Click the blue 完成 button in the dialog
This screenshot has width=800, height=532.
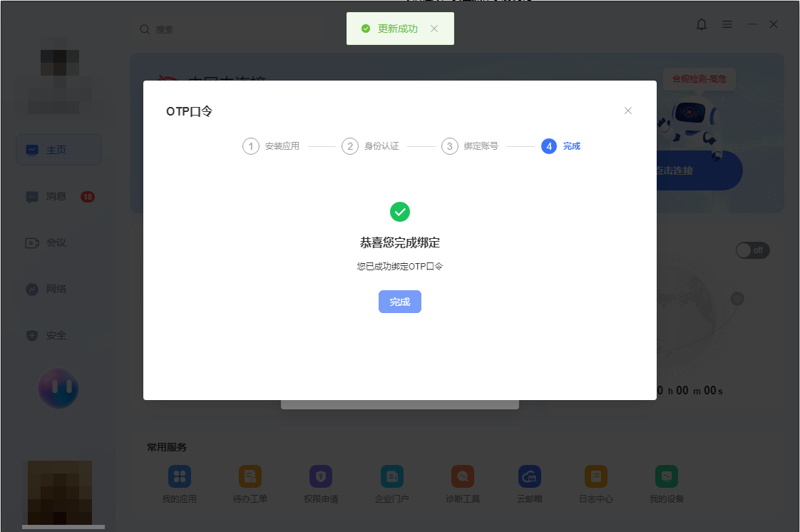point(399,302)
